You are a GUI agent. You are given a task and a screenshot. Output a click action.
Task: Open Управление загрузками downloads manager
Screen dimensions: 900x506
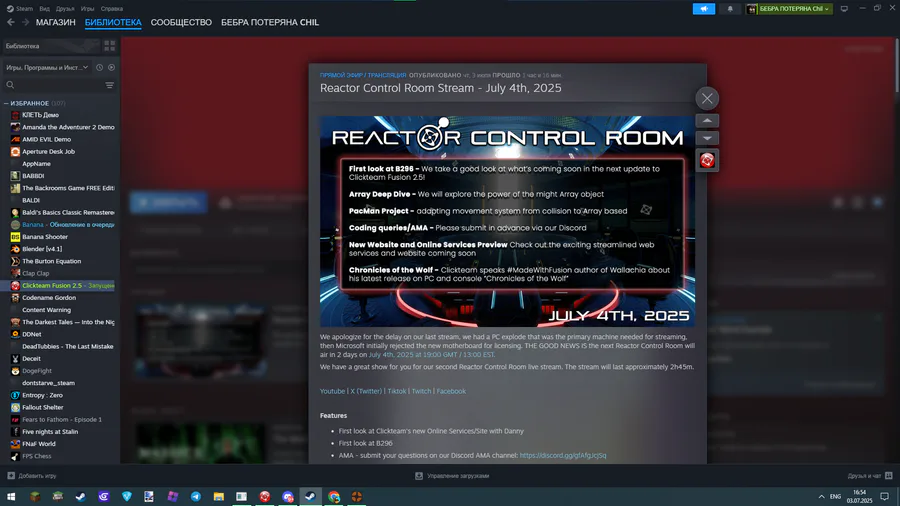pyautogui.click(x=452, y=476)
